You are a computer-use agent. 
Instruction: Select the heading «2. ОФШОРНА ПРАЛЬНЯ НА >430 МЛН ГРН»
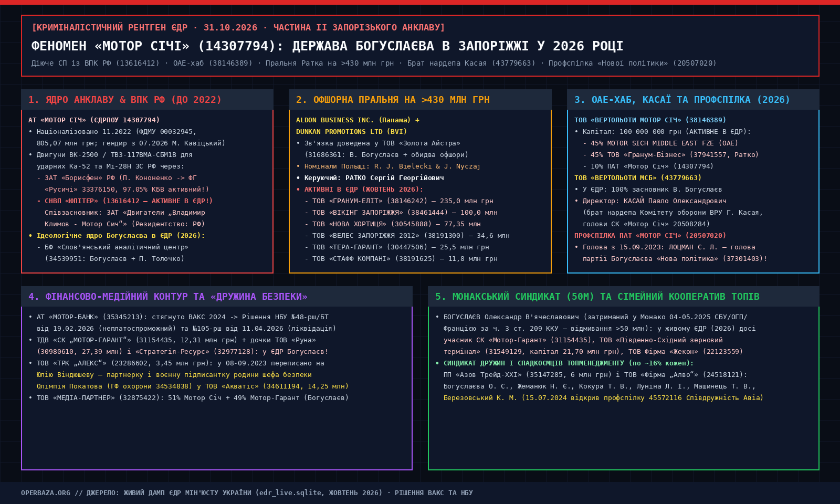tap(393, 100)
